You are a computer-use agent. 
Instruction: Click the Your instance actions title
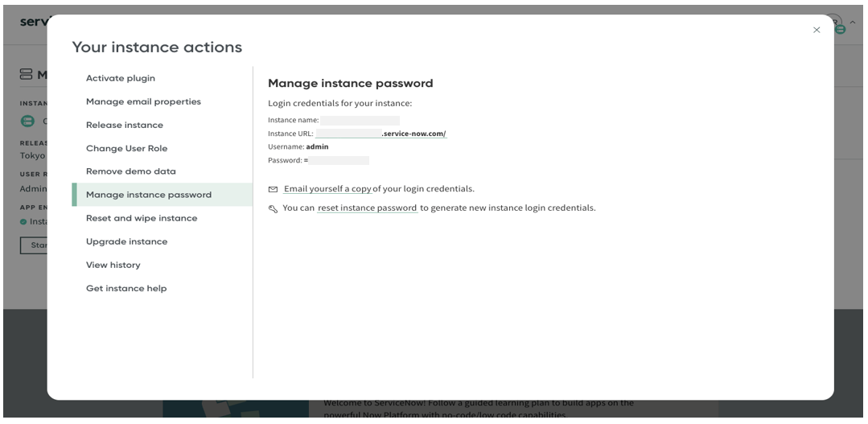pyautogui.click(x=157, y=47)
